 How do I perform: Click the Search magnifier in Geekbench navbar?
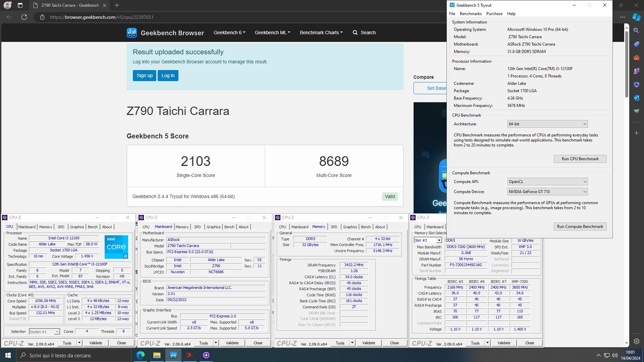click(x=355, y=33)
